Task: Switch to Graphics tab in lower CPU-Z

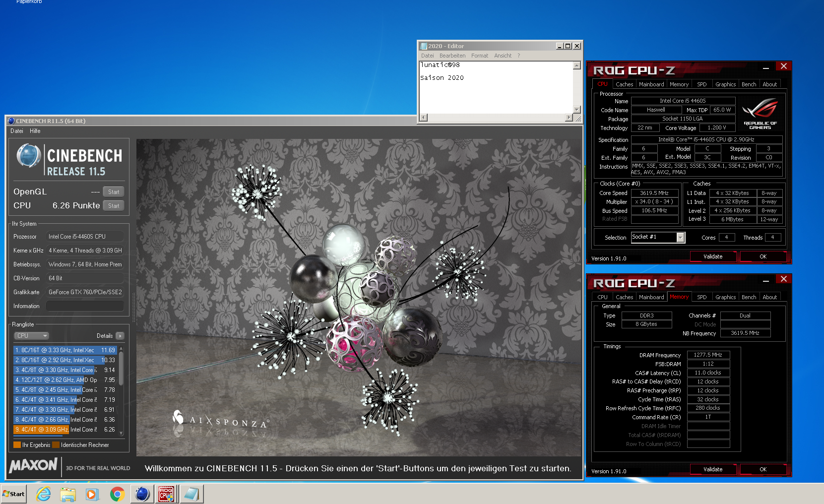Action: [x=725, y=297]
